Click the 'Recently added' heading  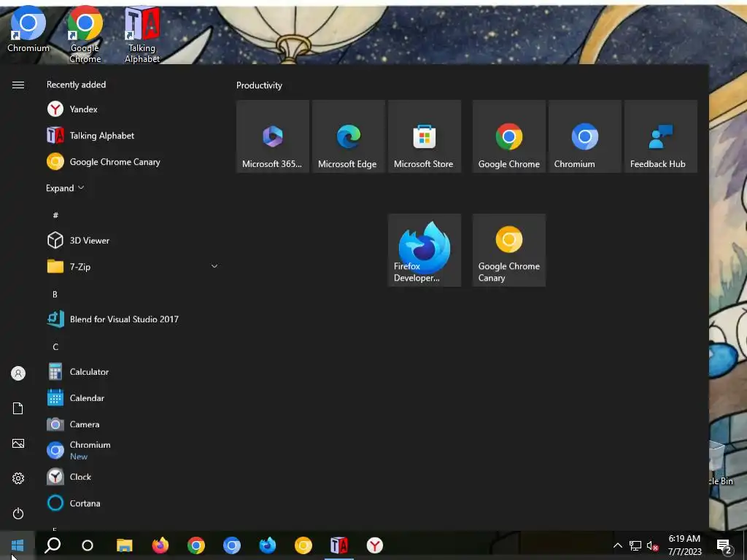pyautogui.click(x=76, y=85)
